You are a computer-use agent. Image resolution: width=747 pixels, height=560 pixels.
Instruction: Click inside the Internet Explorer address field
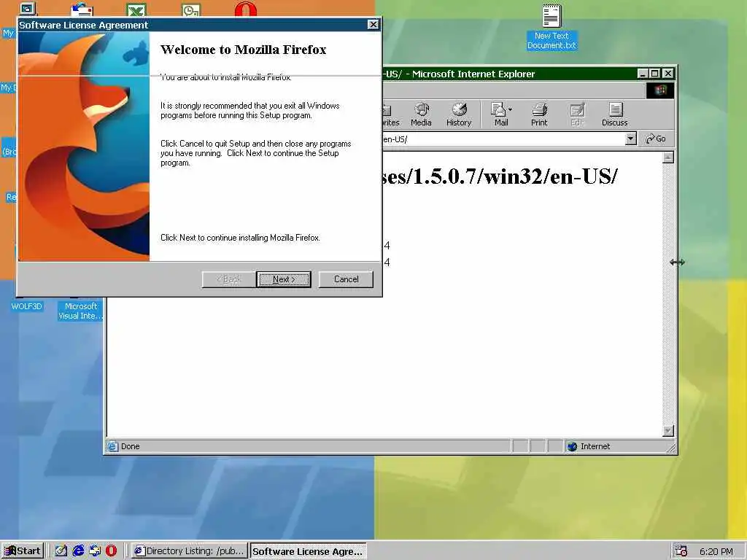[503, 139]
